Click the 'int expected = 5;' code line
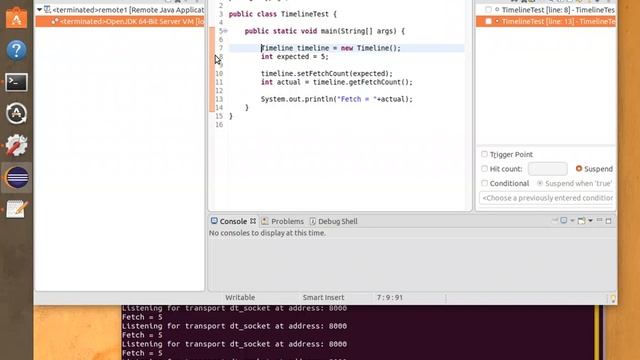This screenshot has width=640, height=360. pos(295,57)
